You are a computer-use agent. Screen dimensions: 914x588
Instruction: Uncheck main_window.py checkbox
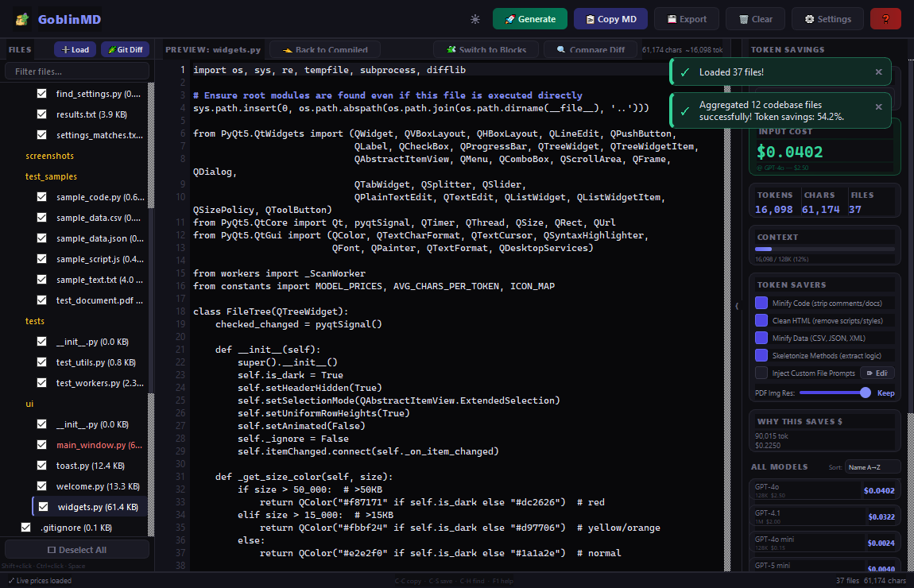[42, 445]
